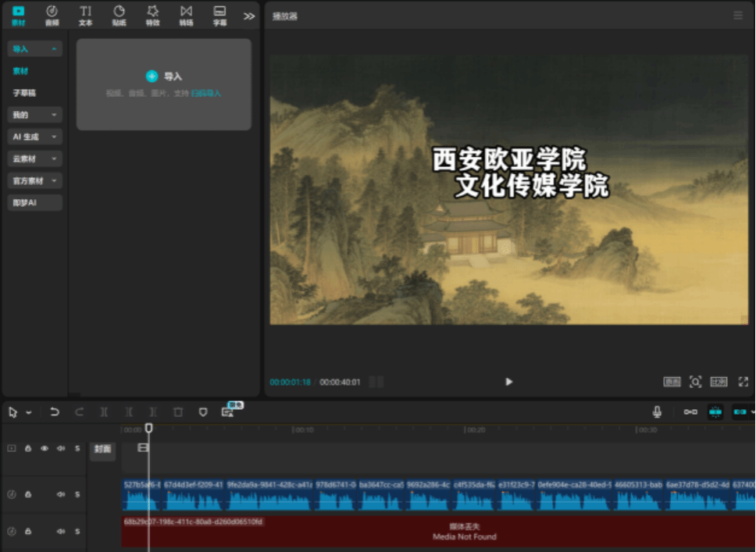Expand the 云素材 dropdown
Image resolution: width=756 pixels, height=552 pixels.
35,158
